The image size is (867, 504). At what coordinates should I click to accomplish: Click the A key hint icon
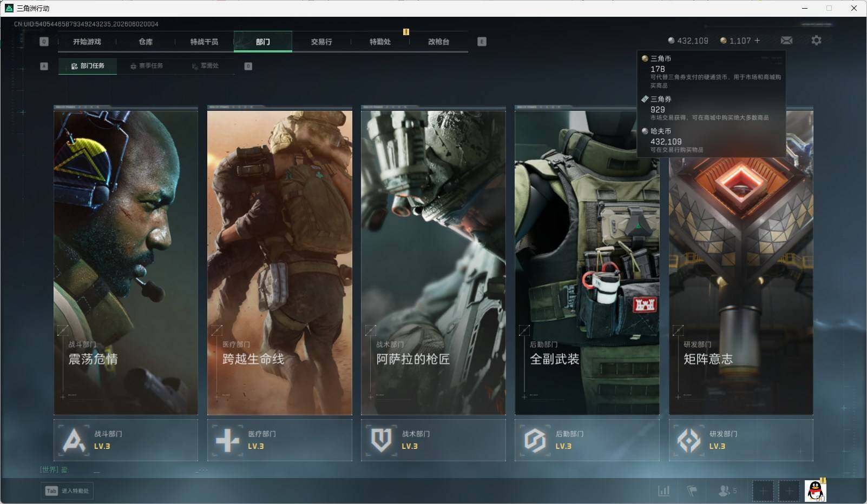[x=44, y=66]
